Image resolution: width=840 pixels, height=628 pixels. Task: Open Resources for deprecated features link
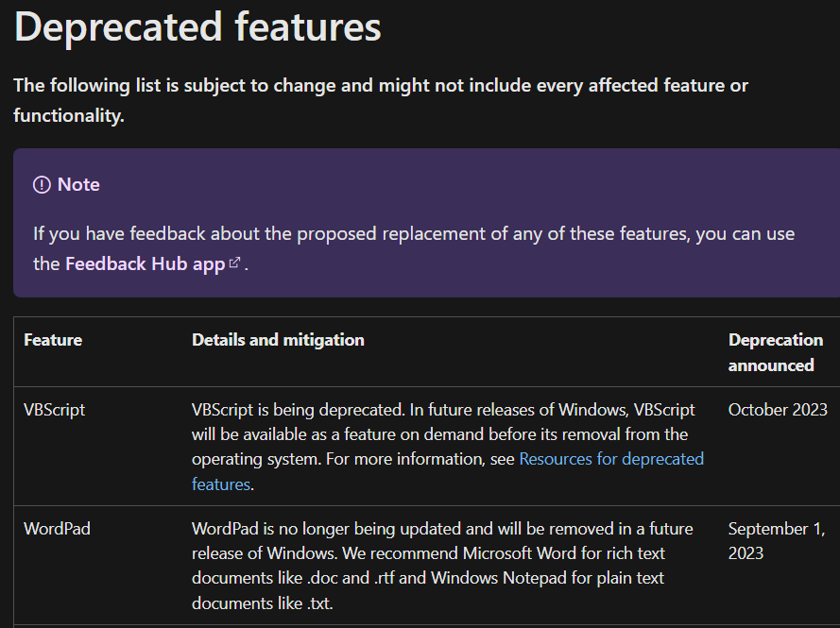pos(448,471)
